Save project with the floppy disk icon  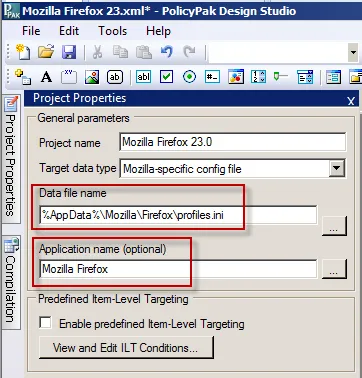point(69,52)
